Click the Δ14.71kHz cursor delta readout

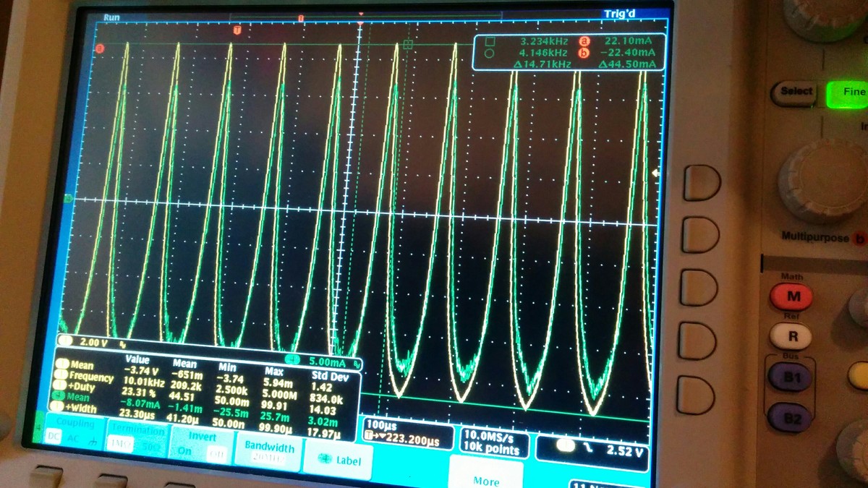point(542,64)
